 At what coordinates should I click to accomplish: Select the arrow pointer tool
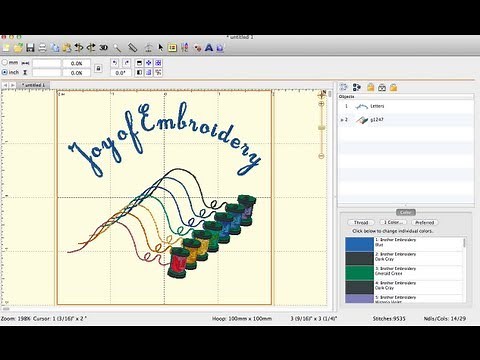tap(161, 48)
